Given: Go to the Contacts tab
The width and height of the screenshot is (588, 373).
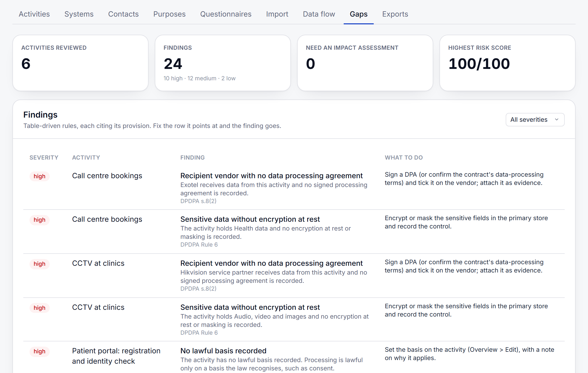Looking at the screenshot, I should click(x=123, y=14).
